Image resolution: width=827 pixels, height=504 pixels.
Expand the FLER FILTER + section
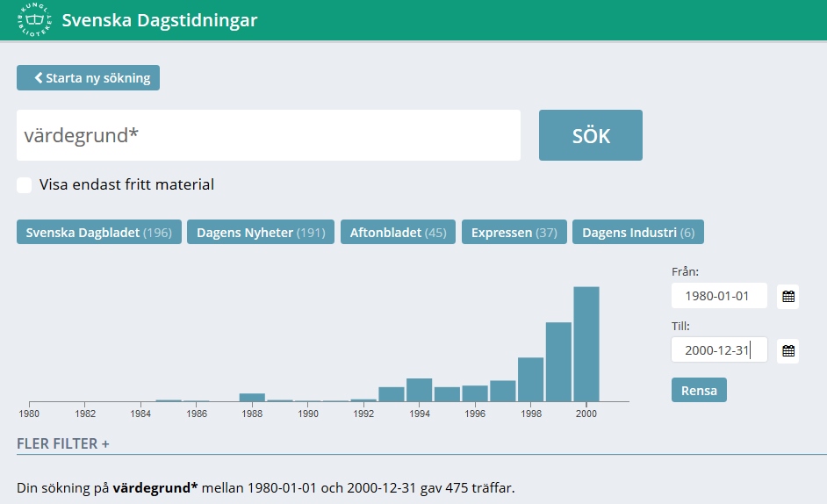point(62,443)
